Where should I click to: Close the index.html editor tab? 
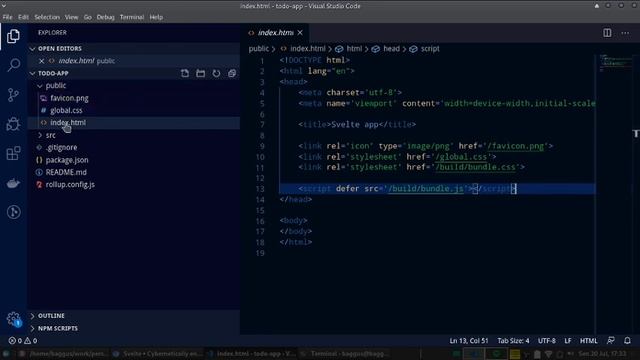(300, 33)
